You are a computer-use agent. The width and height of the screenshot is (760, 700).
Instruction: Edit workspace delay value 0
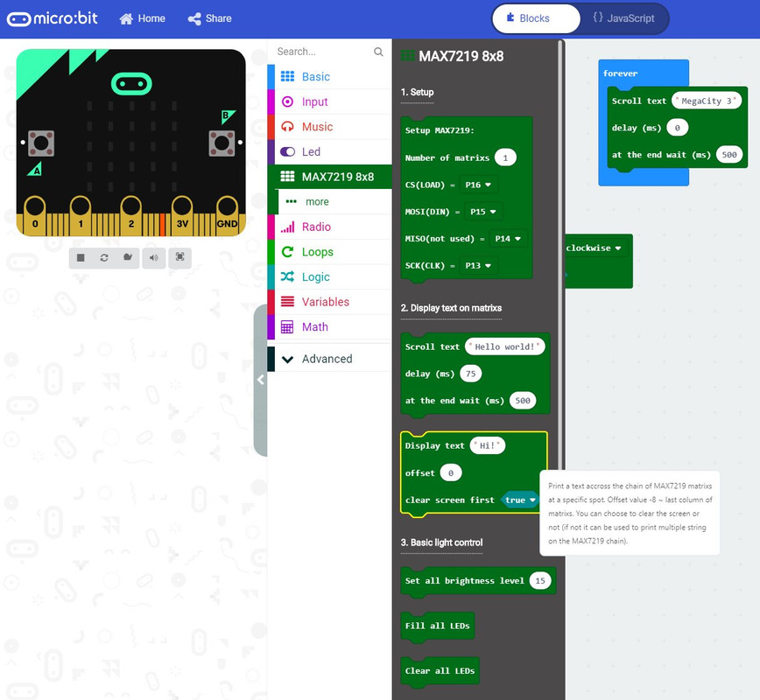point(677,128)
